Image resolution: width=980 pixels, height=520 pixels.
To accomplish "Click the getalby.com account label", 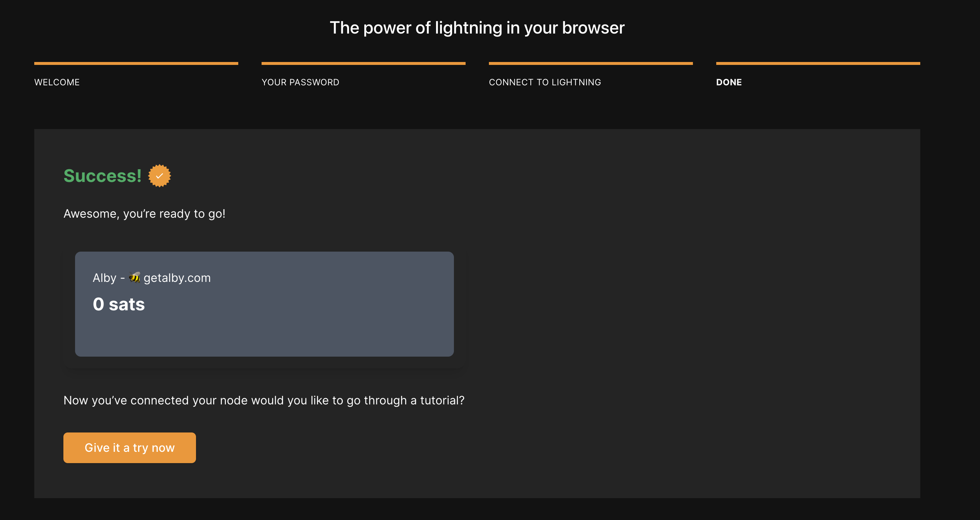I will click(x=177, y=278).
